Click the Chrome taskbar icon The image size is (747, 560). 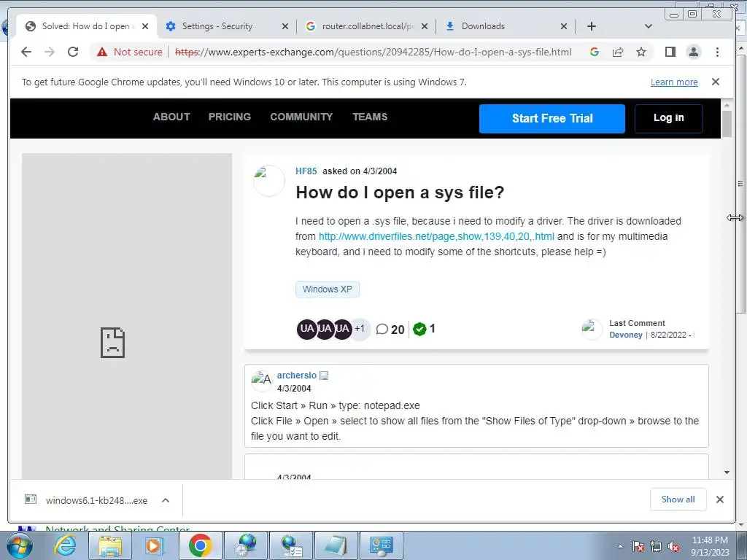pos(201,545)
